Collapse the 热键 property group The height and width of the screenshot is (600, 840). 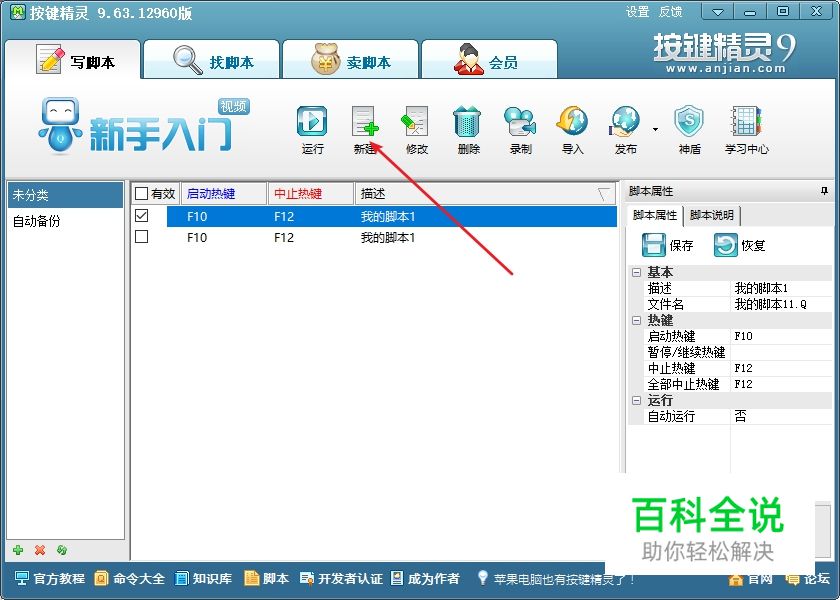[x=636, y=320]
